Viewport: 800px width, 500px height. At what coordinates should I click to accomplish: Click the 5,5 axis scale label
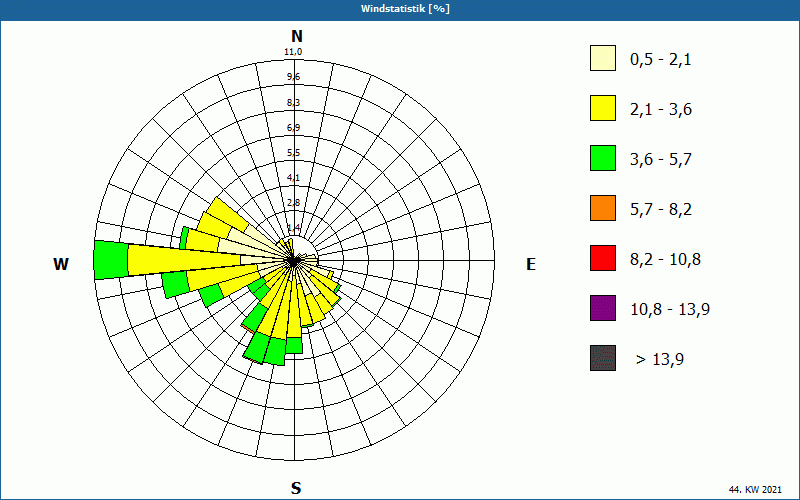click(293, 153)
